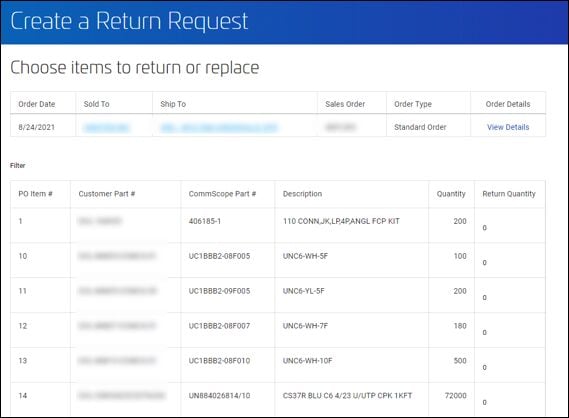Click quantity value 100

click(460, 256)
